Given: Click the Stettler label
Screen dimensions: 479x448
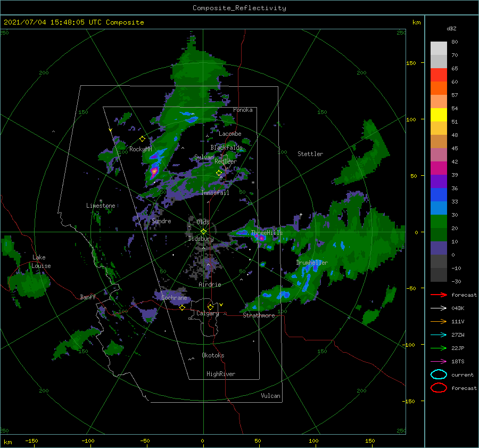Looking at the screenshot, I should (310, 154).
